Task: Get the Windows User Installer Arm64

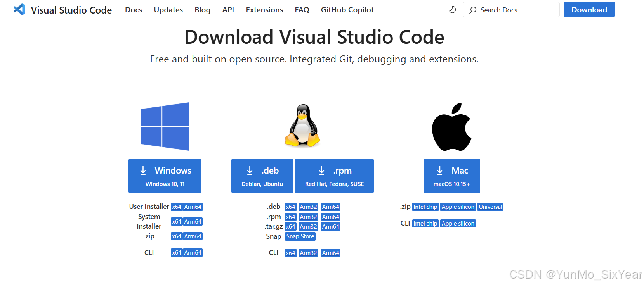Action: tap(193, 207)
